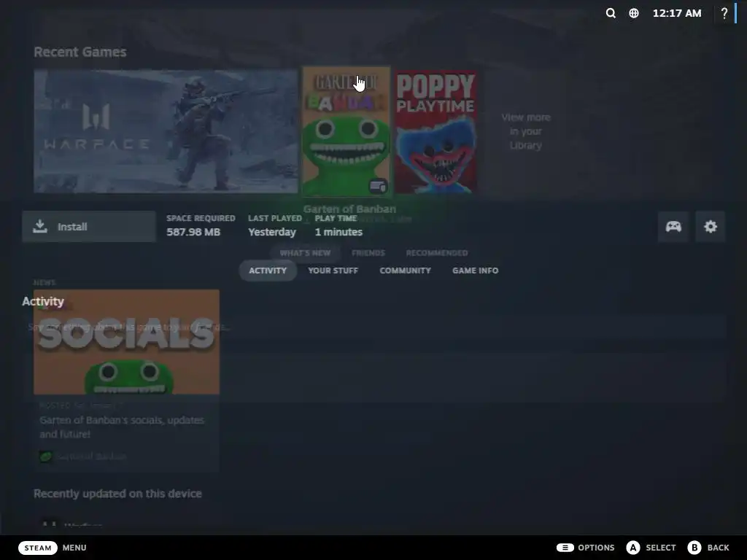Open the GAME INFO tab
Image resolution: width=747 pixels, height=560 pixels.
(x=476, y=271)
